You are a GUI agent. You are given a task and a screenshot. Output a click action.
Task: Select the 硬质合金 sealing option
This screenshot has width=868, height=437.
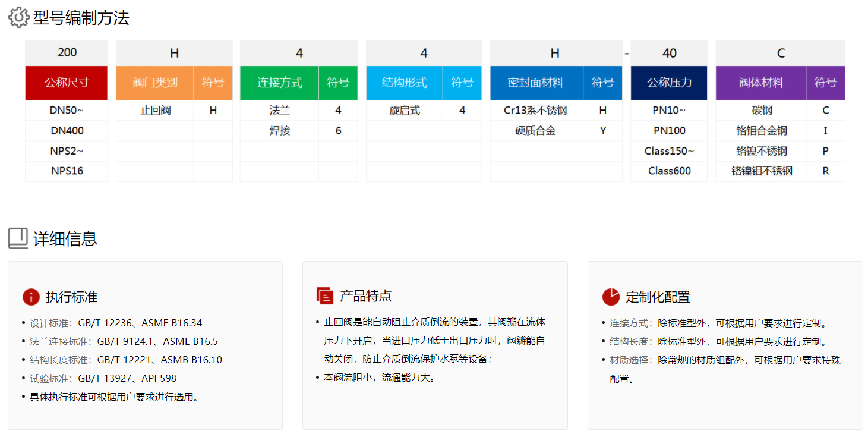pos(536,130)
